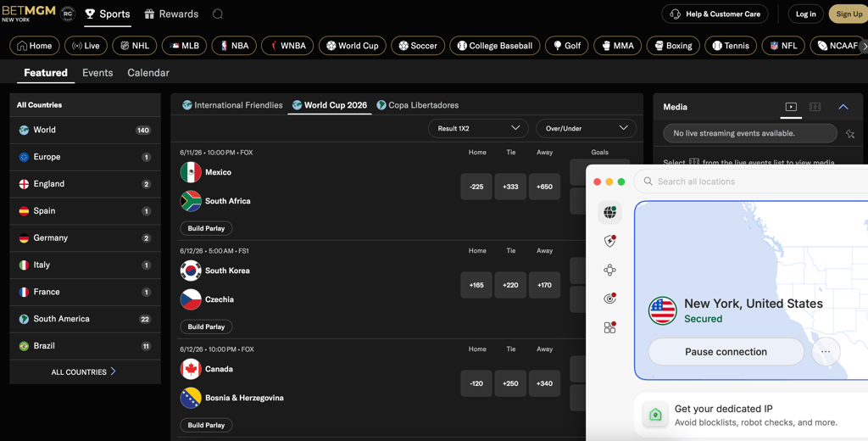Open the Italy country row
Screen dimensions: 868x441
(86, 265)
